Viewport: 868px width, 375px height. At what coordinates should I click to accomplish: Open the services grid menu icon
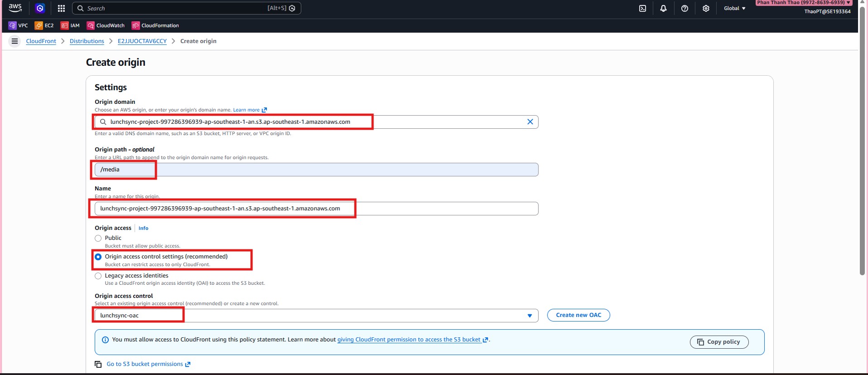[61, 8]
